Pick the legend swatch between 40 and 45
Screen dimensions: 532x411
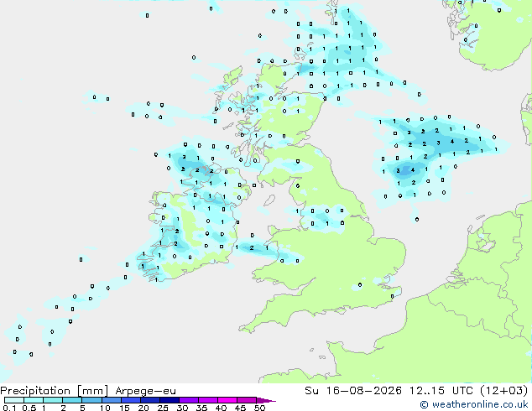[x=227, y=400]
